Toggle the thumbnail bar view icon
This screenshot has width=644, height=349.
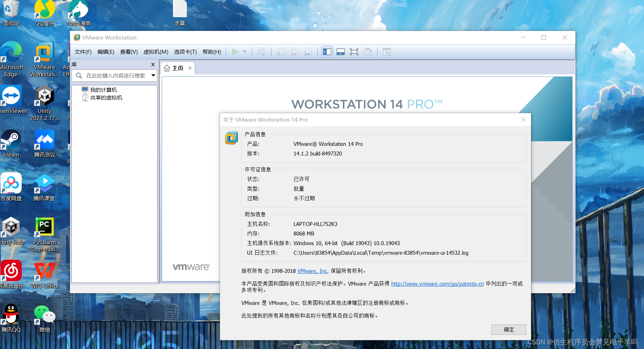(340, 52)
